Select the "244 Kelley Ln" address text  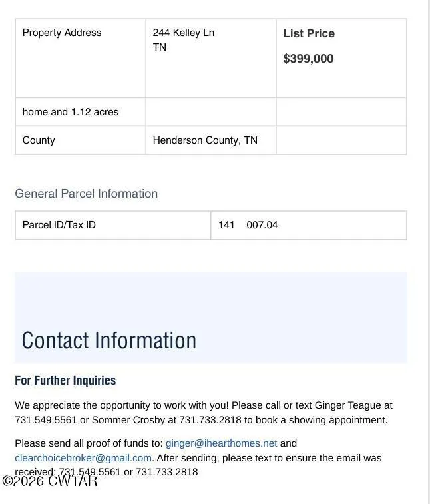coord(183,33)
